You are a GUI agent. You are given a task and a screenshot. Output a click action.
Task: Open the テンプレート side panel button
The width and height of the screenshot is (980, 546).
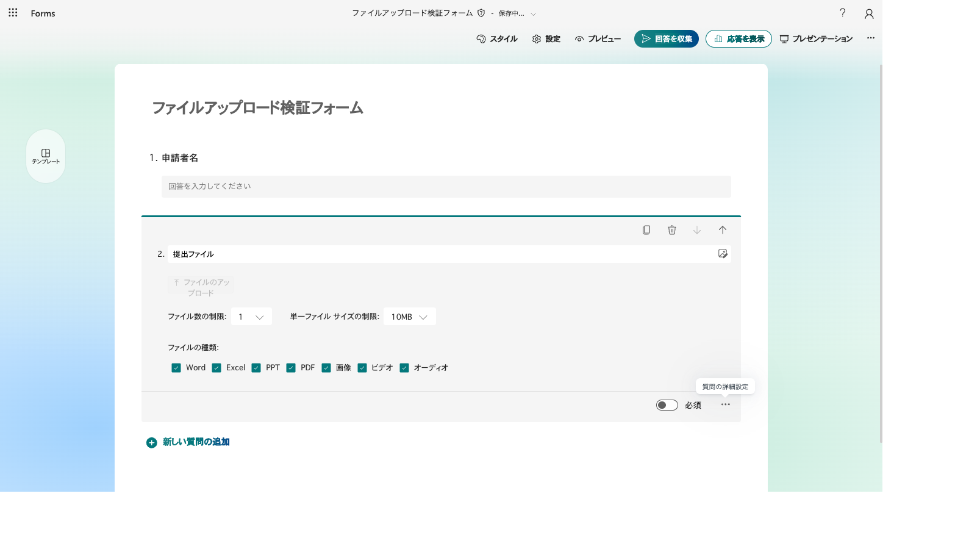[x=46, y=156]
